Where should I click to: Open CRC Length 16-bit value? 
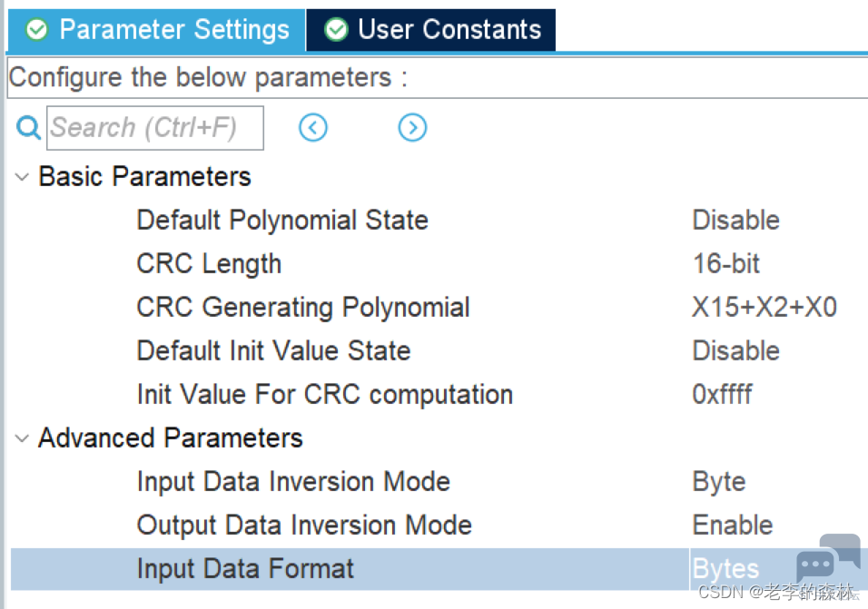coord(725,264)
